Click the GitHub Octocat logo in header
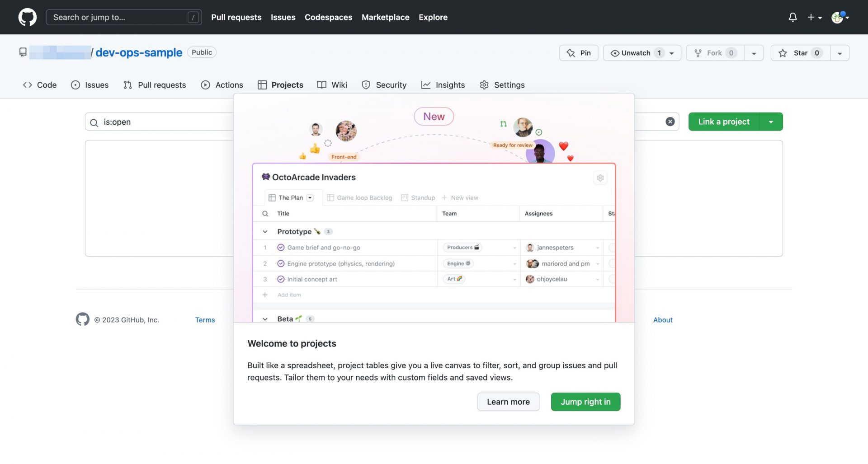Image resolution: width=868 pixels, height=464 pixels. point(27,17)
